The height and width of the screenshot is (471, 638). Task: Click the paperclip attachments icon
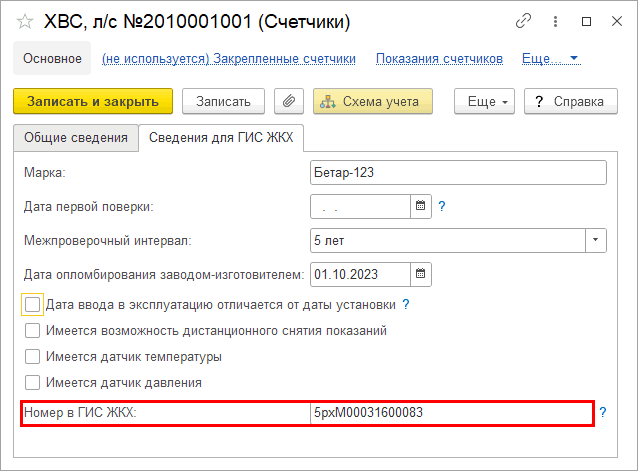(x=289, y=101)
